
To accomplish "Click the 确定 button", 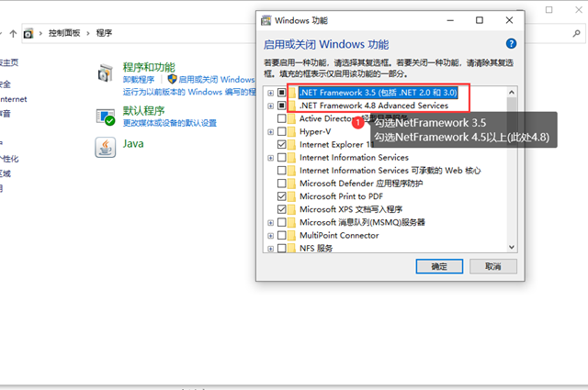I will point(439,266).
